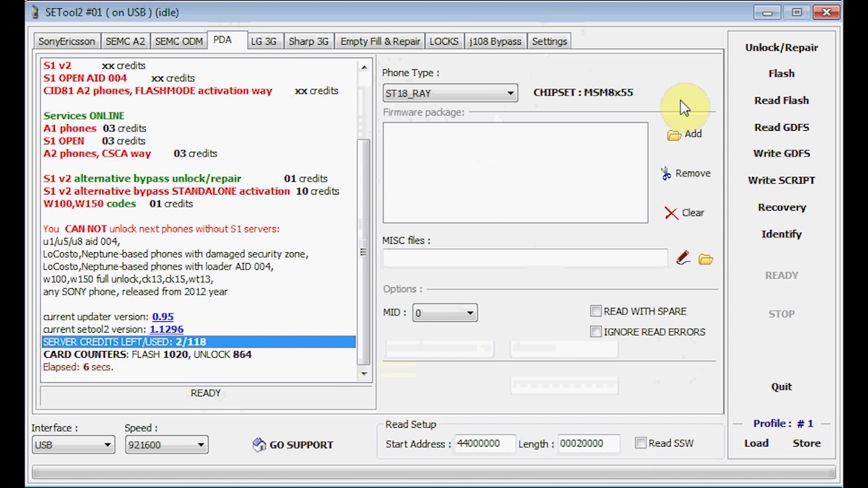The width and height of the screenshot is (868, 488).
Task: Click the Store profile button
Action: [806, 443]
